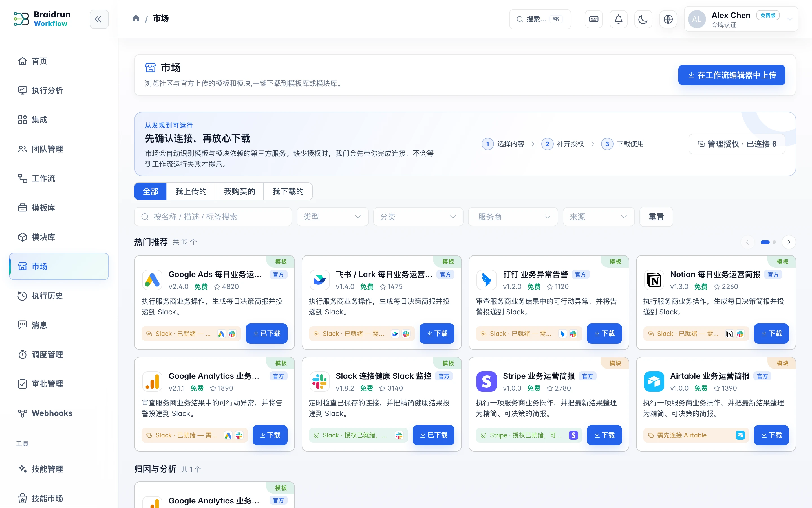Click step 2 补齐授权 indicator
Screen dimensions: 812x508
coord(562,144)
